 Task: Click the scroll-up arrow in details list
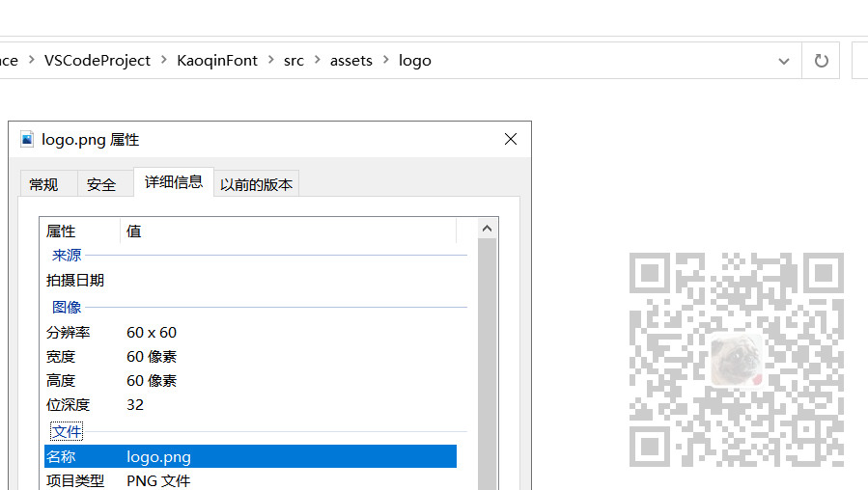click(488, 229)
